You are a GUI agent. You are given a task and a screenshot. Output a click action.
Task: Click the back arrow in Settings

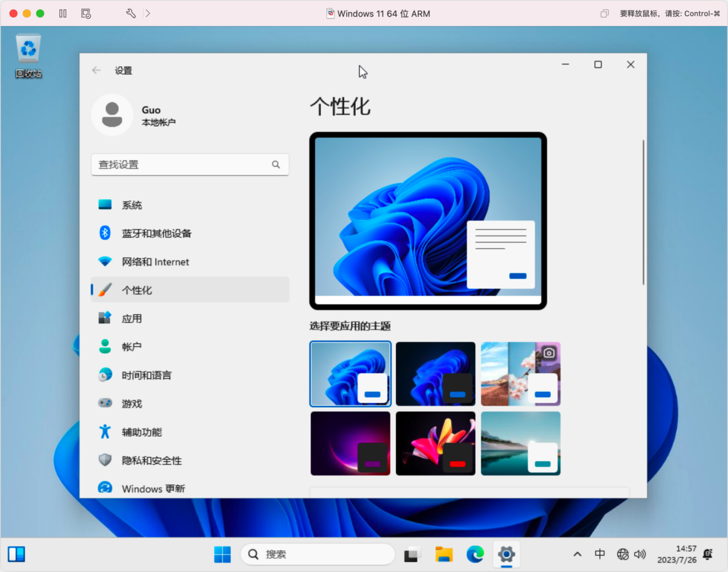(x=96, y=70)
